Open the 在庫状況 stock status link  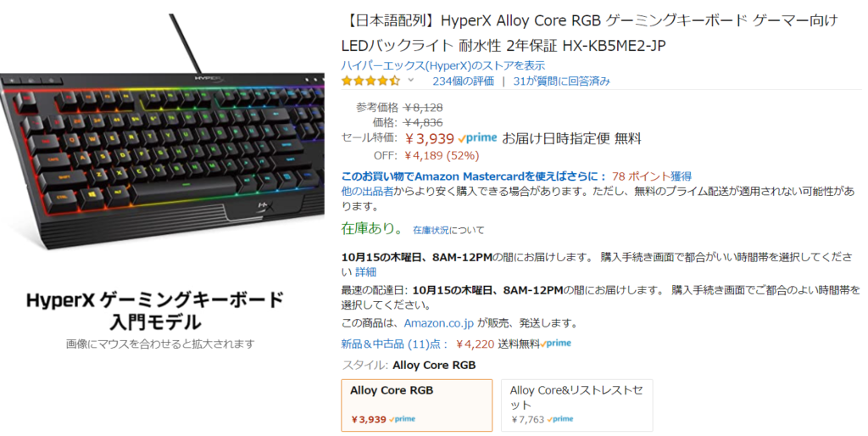(431, 230)
